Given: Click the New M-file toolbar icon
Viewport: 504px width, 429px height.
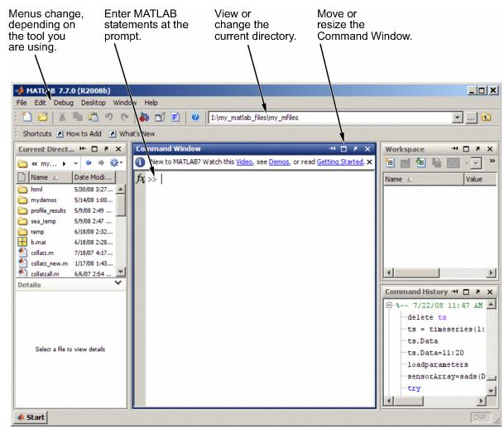Looking at the screenshot, I should pos(27,118).
